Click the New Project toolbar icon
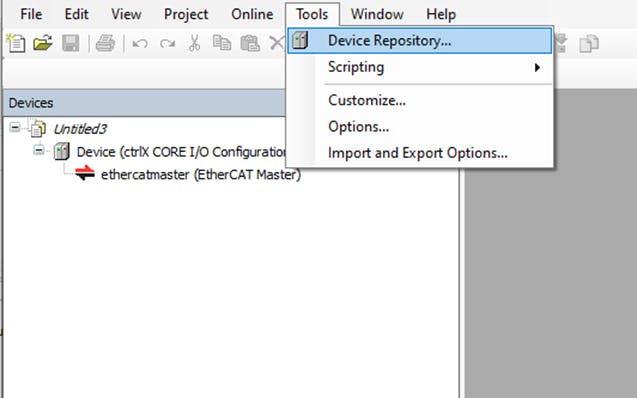 [x=16, y=43]
